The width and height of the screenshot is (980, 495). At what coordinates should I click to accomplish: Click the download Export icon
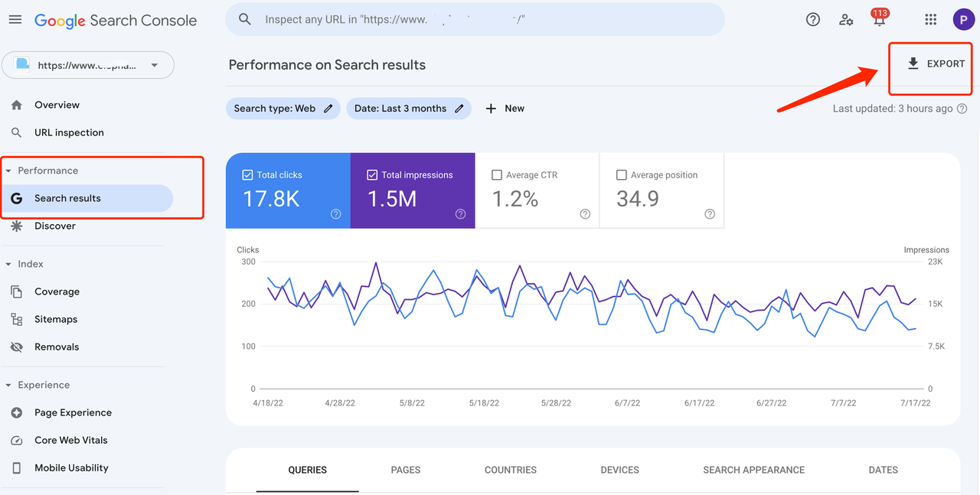pos(913,64)
